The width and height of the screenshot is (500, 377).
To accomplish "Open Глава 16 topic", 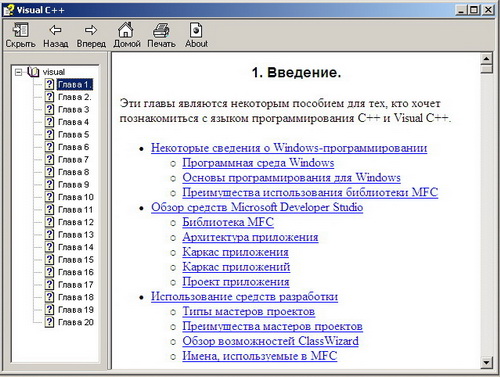I will coord(76,272).
